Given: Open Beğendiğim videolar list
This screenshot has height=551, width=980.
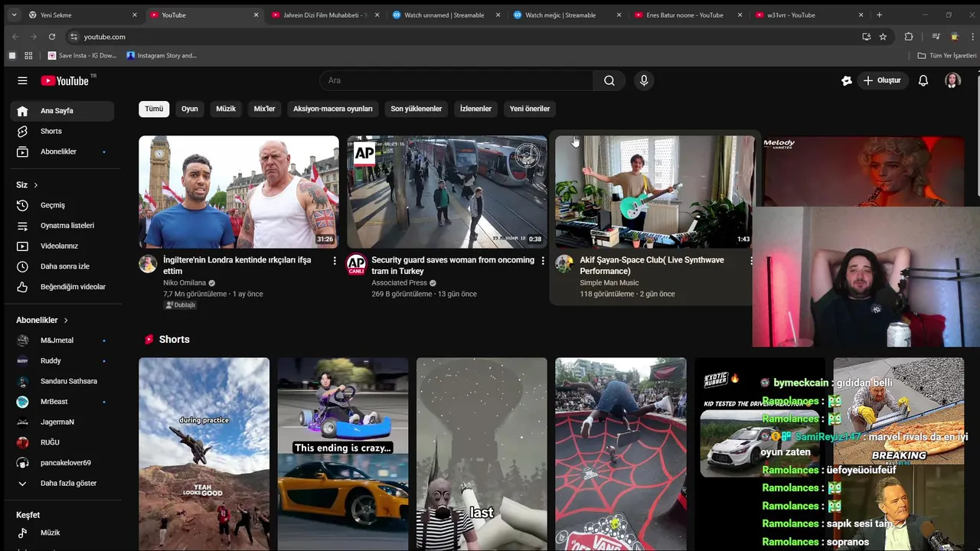Looking at the screenshot, I should 62,287.
